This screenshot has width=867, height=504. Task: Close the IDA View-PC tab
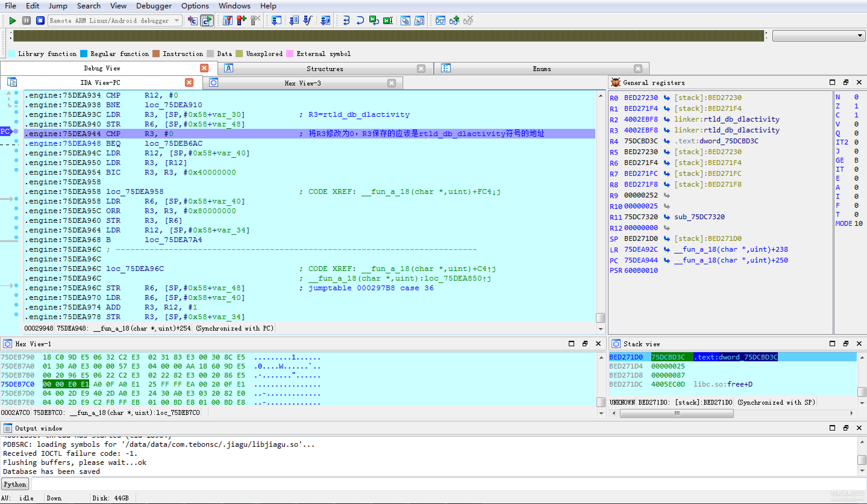coord(189,82)
